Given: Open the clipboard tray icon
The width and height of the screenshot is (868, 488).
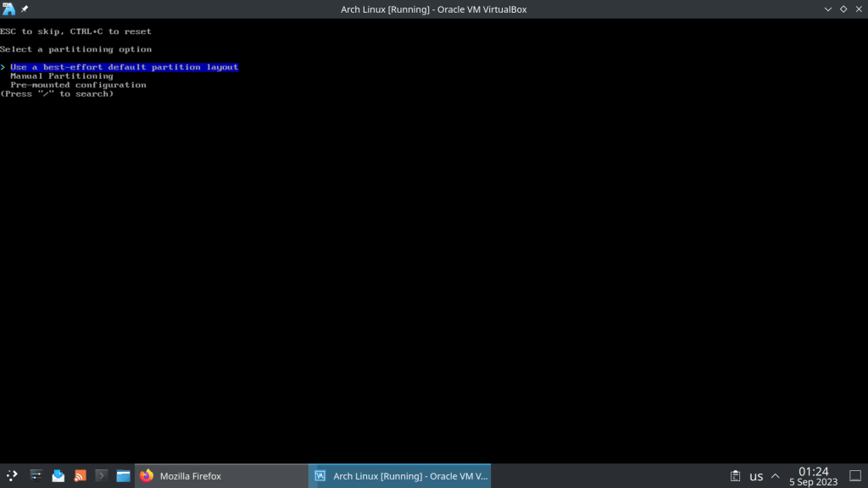Looking at the screenshot, I should [736, 476].
